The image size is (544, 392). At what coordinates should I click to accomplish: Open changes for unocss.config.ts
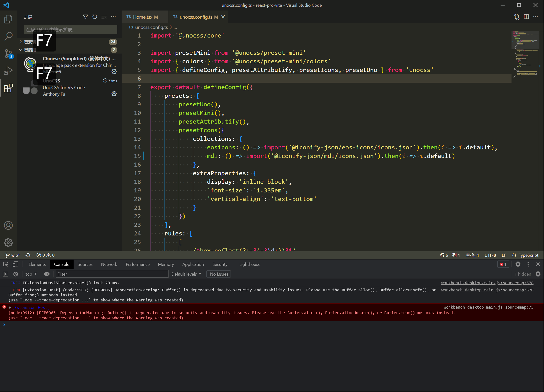[517, 17]
